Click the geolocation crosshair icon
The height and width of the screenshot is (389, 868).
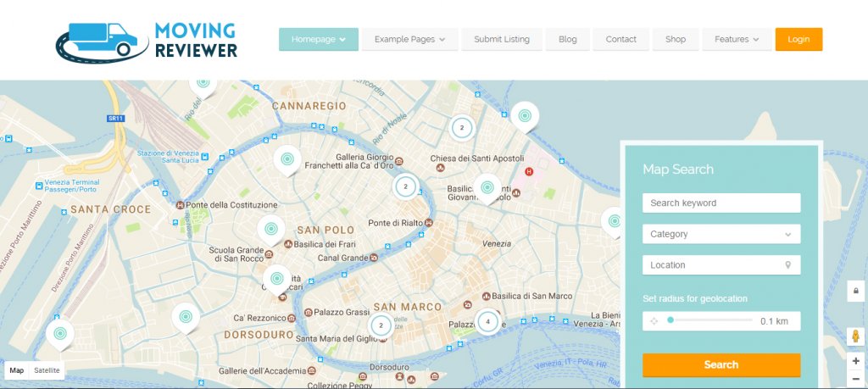point(654,321)
